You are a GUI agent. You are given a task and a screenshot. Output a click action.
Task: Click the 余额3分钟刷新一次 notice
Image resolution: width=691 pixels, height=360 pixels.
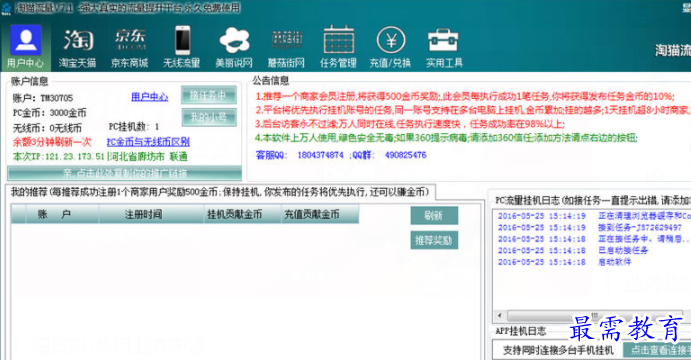click(x=52, y=142)
